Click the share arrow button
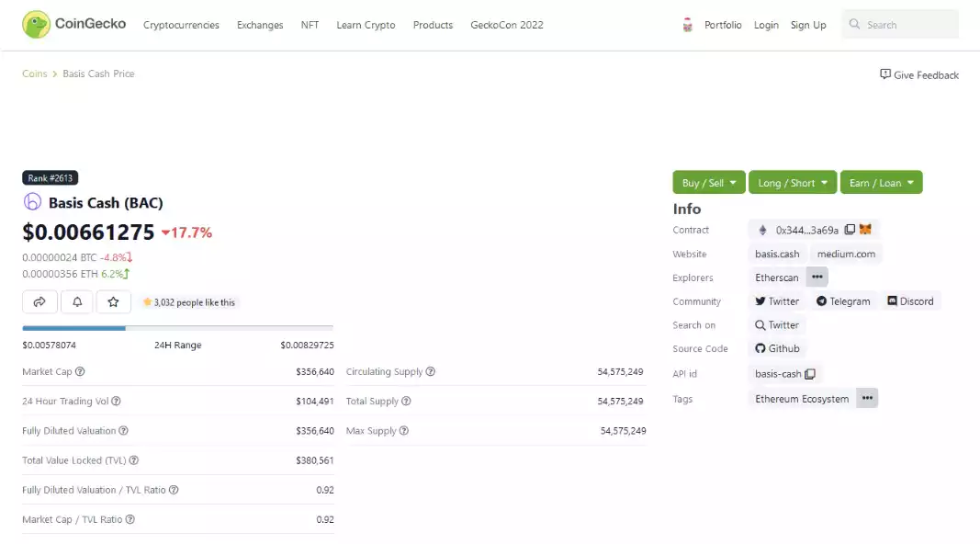 (x=40, y=302)
